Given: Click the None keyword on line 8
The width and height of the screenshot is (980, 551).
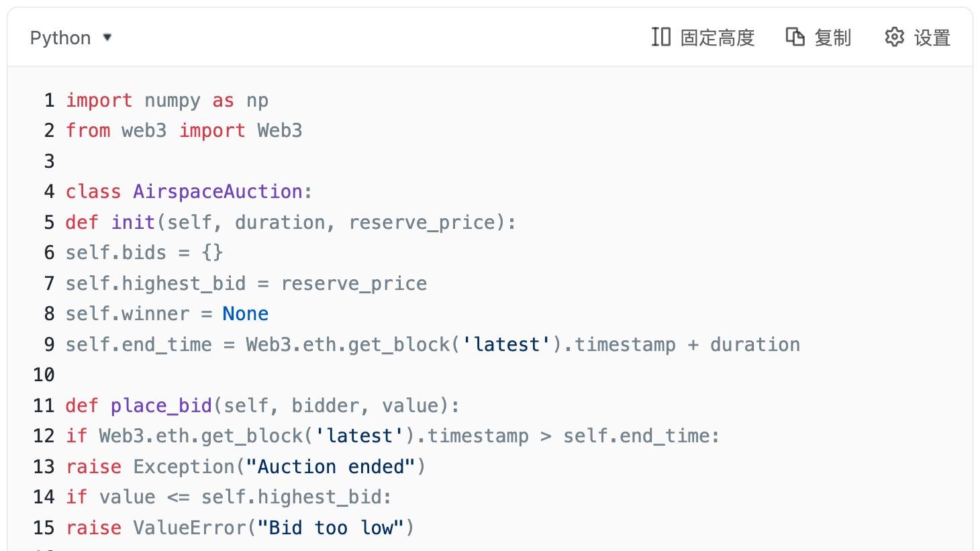Looking at the screenshot, I should [x=246, y=313].
